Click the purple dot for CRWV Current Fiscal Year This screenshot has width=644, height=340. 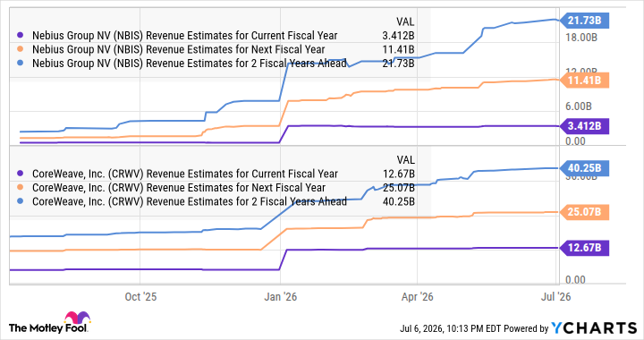click(20, 174)
